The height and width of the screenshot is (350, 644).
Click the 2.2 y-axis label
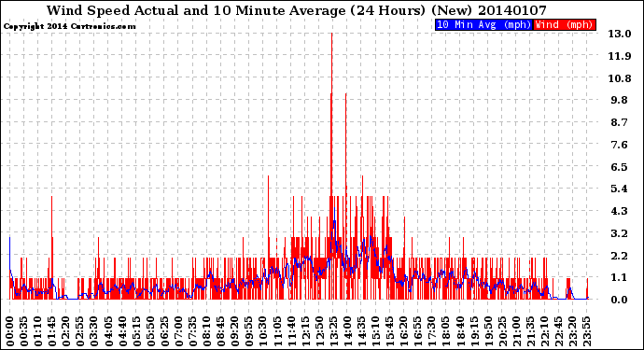(x=620, y=256)
